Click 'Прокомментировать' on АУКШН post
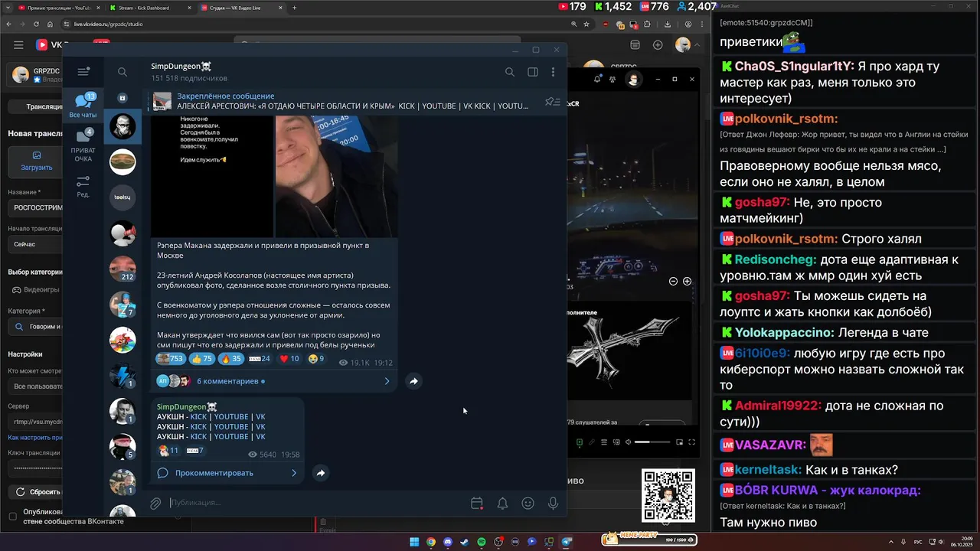This screenshot has height=551, width=980. 214,473
